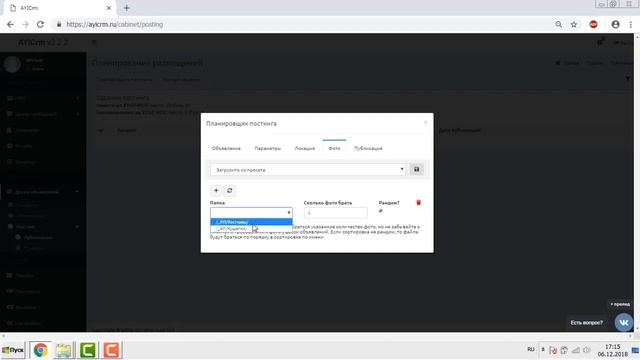Bookmark this page with the star icon
The height and width of the screenshot is (360, 640).
click(x=574, y=24)
